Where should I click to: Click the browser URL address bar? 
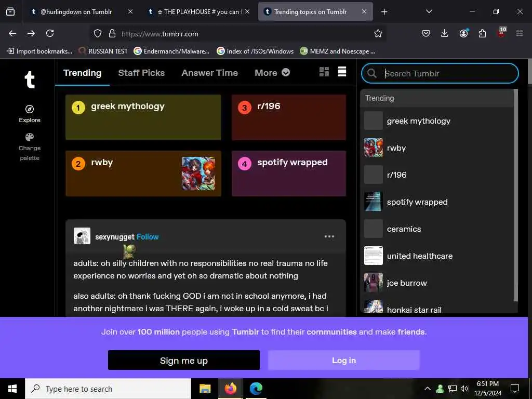(x=237, y=33)
